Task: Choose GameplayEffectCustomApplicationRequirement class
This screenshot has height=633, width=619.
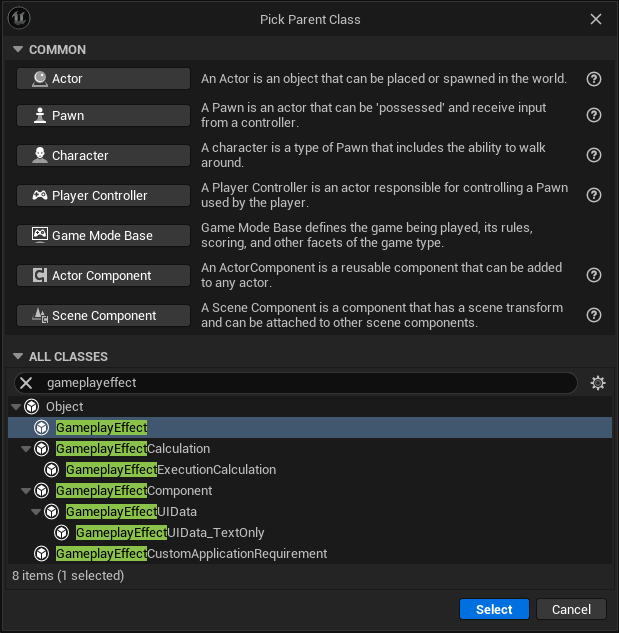Action: tap(190, 554)
